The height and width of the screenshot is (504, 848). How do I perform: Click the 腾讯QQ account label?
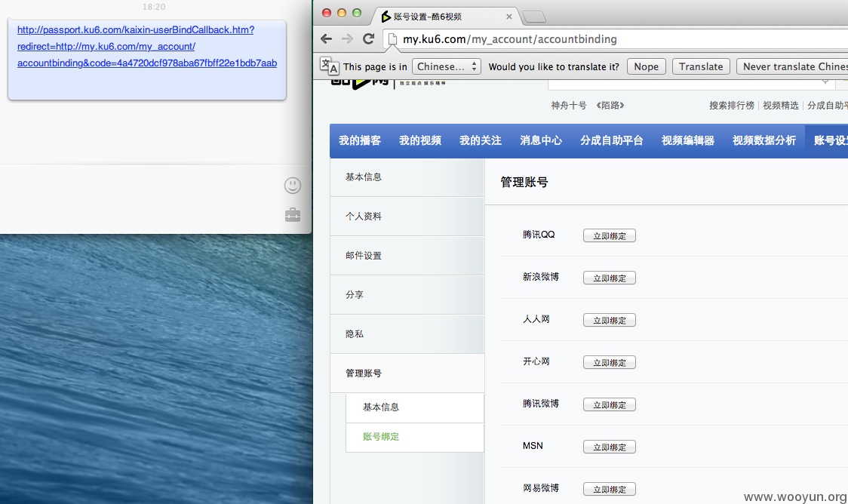(539, 235)
